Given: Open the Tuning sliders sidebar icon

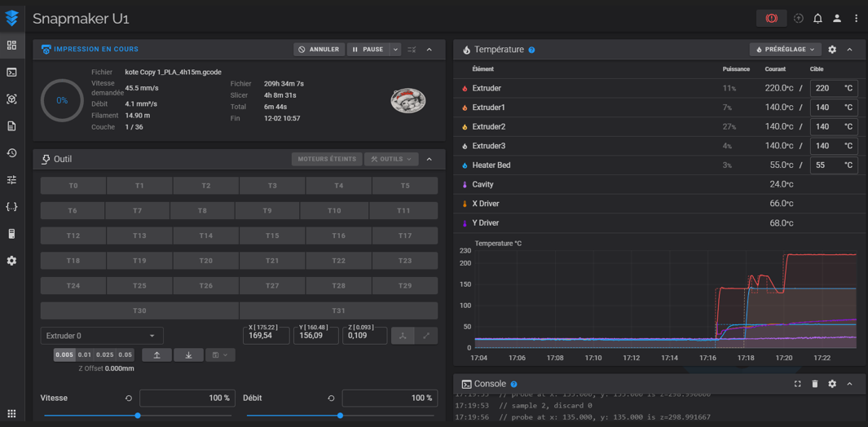Looking at the screenshot, I should click(11, 179).
